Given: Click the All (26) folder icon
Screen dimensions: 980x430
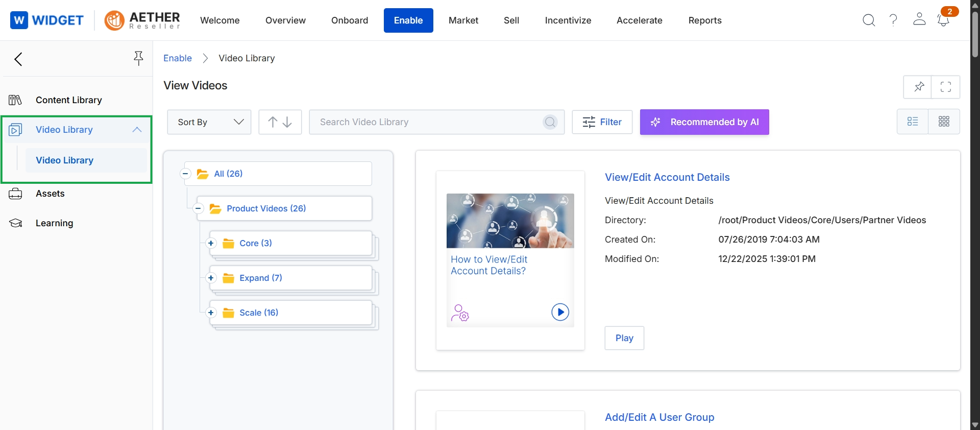Looking at the screenshot, I should (x=203, y=174).
